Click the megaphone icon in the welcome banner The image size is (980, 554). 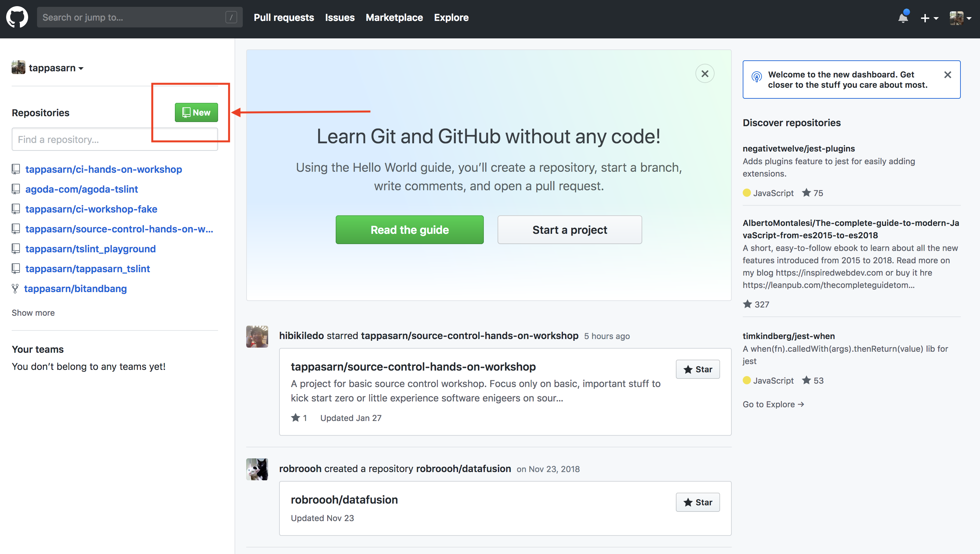[x=756, y=77]
